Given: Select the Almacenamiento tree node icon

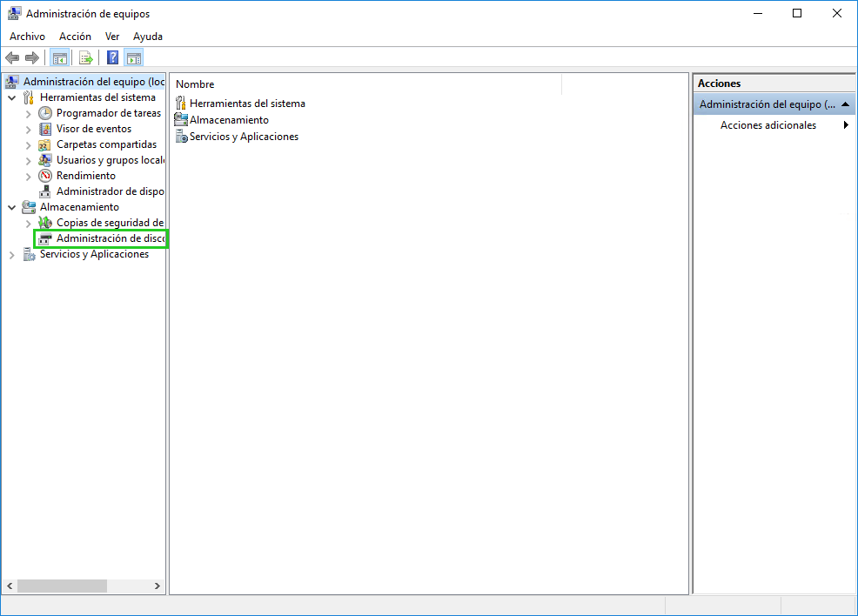Looking at the screenshot, I should [29, 207].
